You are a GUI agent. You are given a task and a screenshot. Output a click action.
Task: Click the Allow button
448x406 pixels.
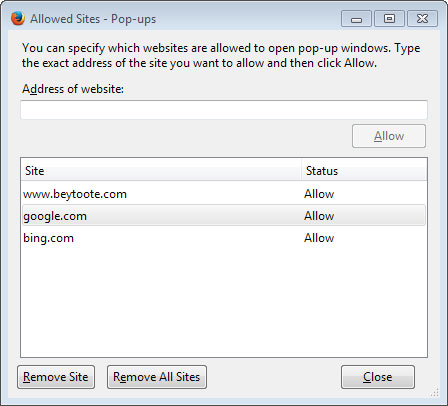point(389,136)
